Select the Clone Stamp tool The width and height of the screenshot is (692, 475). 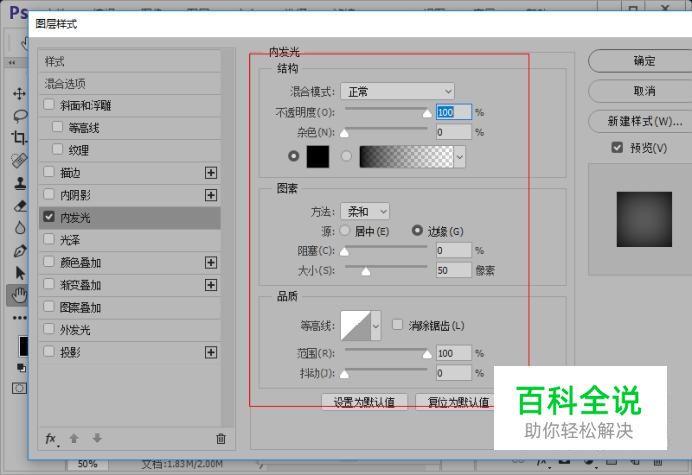point(20,183)
